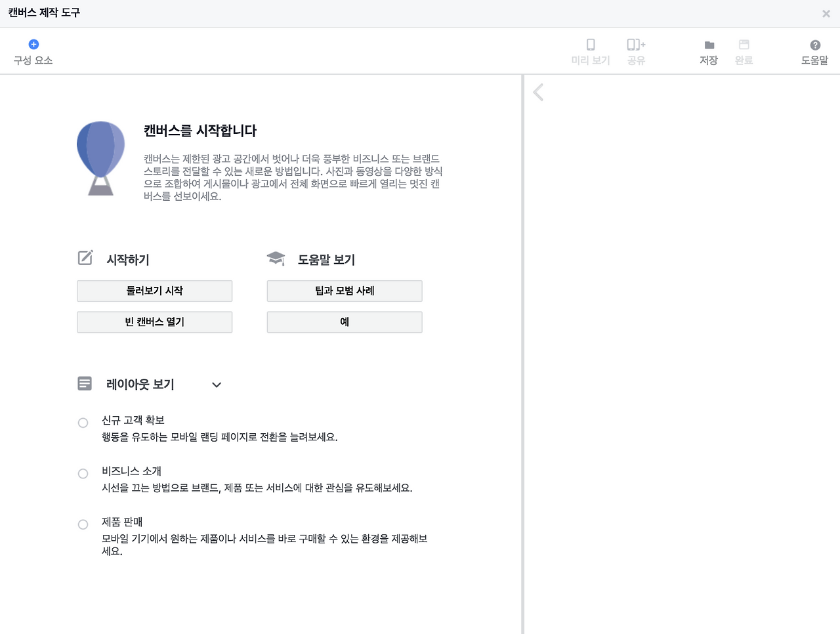Select the 신규 고객 확보 radio button
The width and height of the screenshot is (840, 634).
[x=83, y=423]
